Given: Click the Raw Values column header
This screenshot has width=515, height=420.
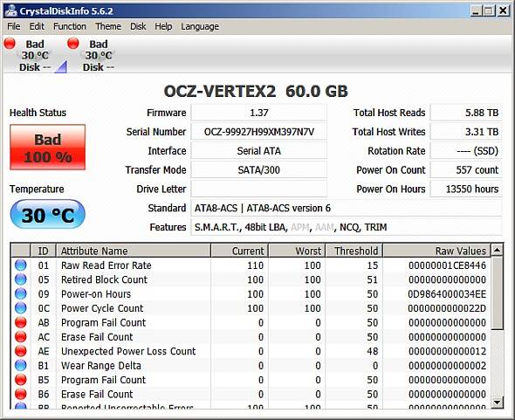Looking at the screenshot, I should coord(436,251).
